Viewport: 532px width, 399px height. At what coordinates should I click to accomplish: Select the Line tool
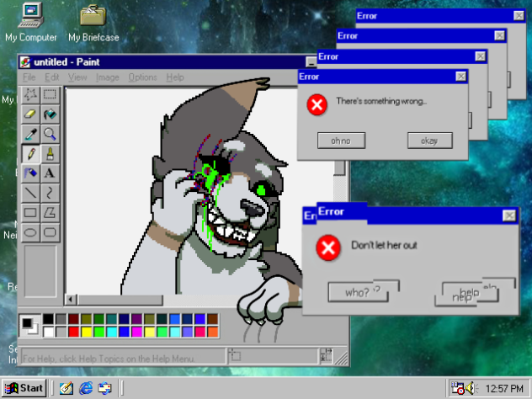click(x=30, y=193)
